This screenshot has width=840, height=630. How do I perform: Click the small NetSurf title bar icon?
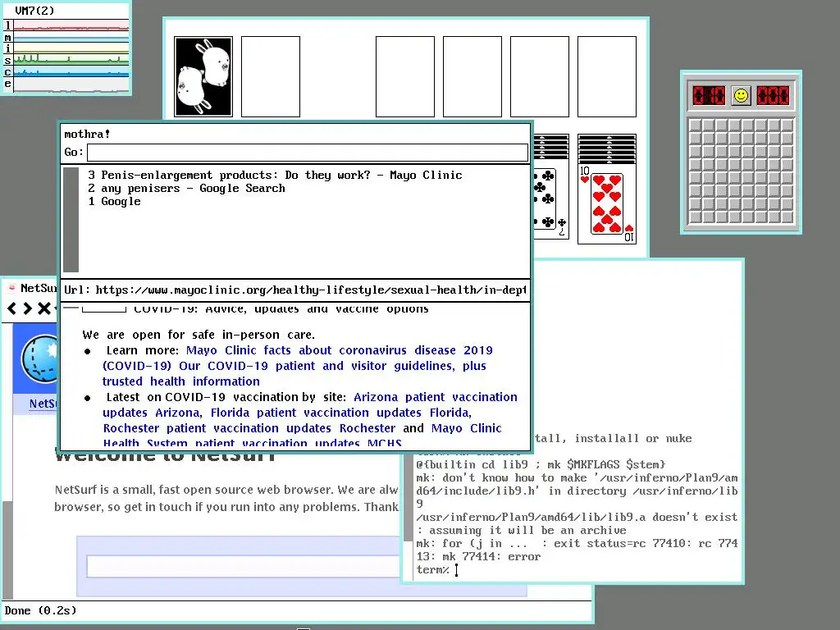[x=11, y=288]
